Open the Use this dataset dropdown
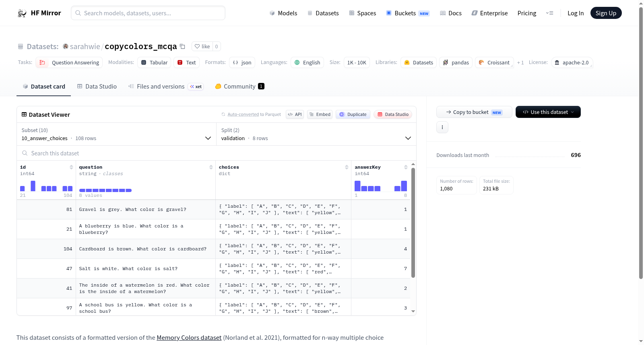Viewport: 644px width, 345px height. [548, 112]
